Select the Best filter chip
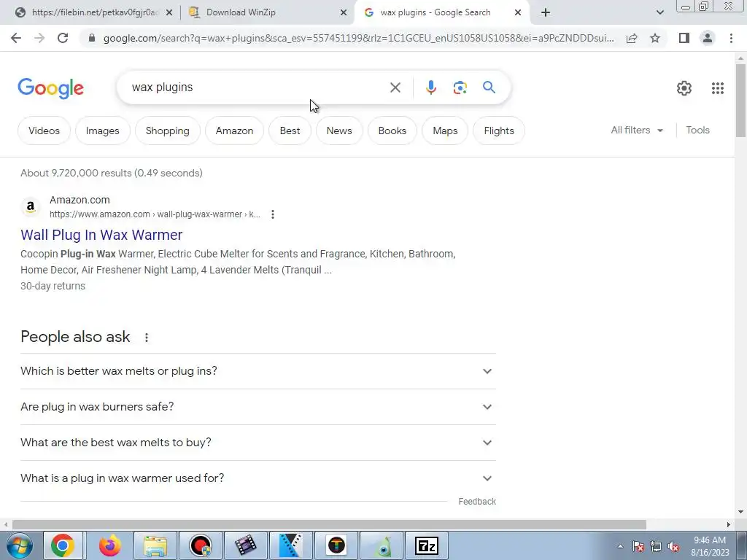This screenshot has width=747, height=560. coord(290,131)
